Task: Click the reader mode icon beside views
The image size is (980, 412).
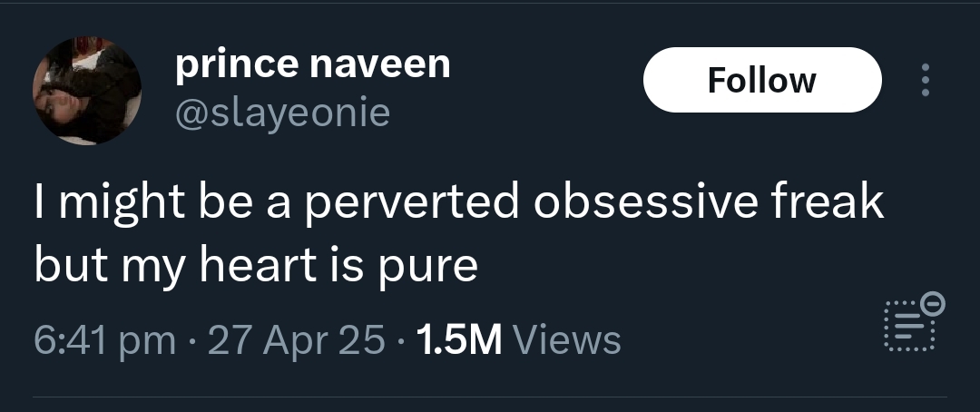Action: coord(912,323)
